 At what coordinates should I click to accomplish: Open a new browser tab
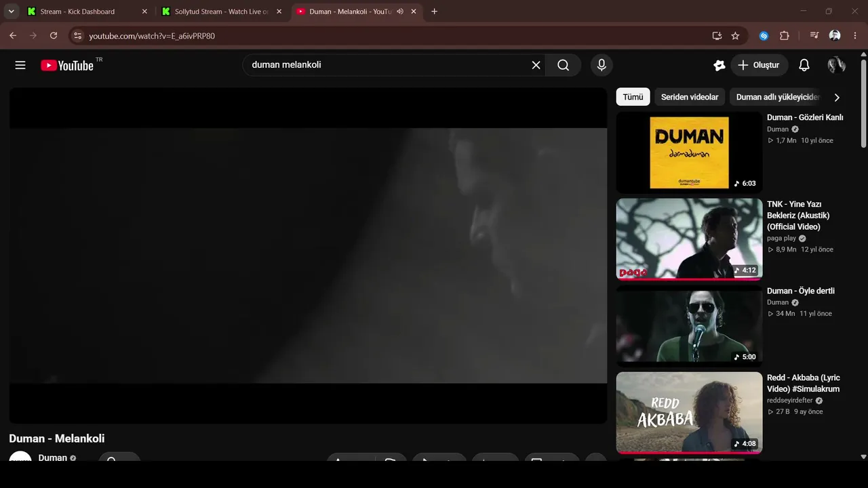[434, 12]
